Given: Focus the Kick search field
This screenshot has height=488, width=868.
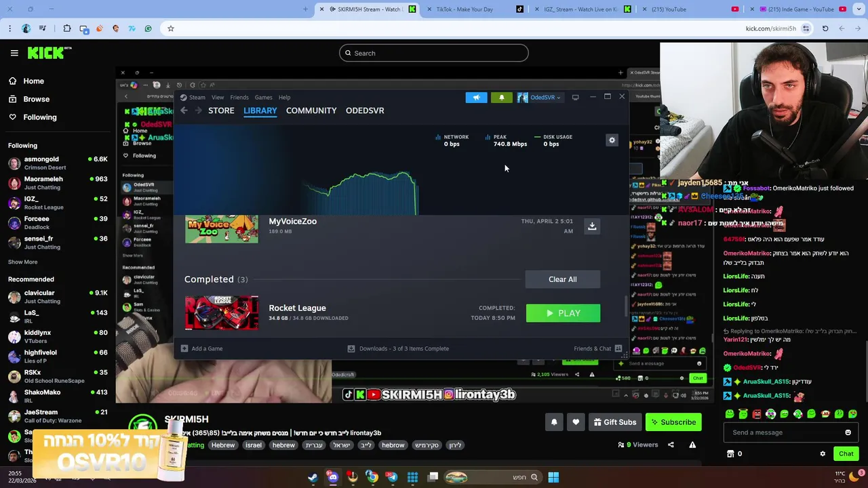Looking at the screenshot, I should click(x=434, y=53).
